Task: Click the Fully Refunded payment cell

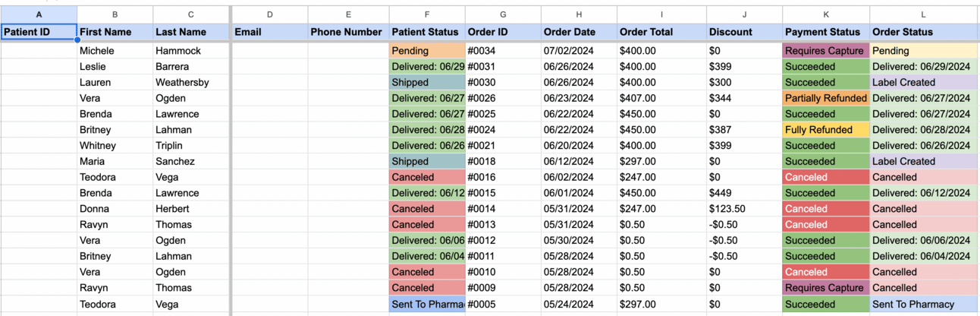Action: coord(825,130)
